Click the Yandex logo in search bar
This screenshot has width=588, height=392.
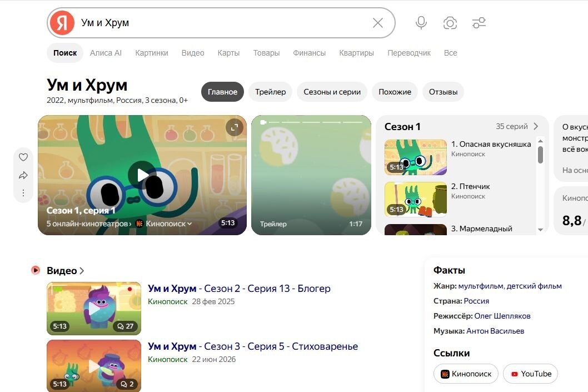[62, 23]
